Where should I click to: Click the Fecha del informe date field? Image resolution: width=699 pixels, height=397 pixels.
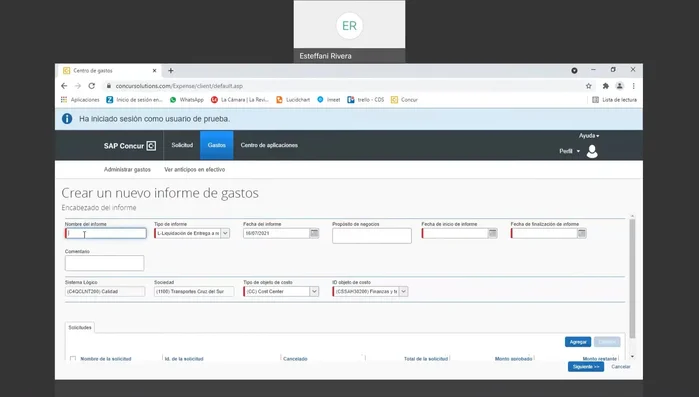coord(276,233)
